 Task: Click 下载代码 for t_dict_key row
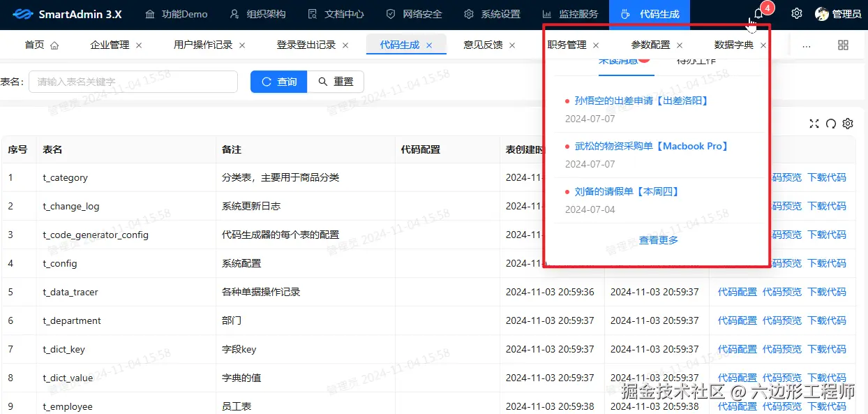tap(827, 349)
